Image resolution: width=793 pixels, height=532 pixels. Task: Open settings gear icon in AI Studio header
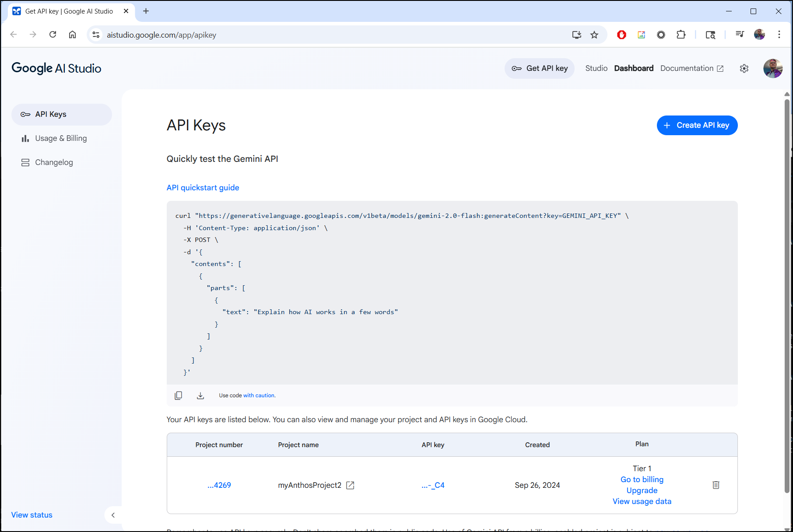point(744,68)
